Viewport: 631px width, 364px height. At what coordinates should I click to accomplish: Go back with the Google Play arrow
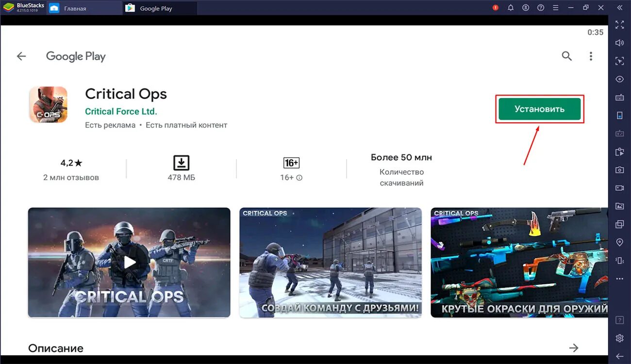point(21,56)
